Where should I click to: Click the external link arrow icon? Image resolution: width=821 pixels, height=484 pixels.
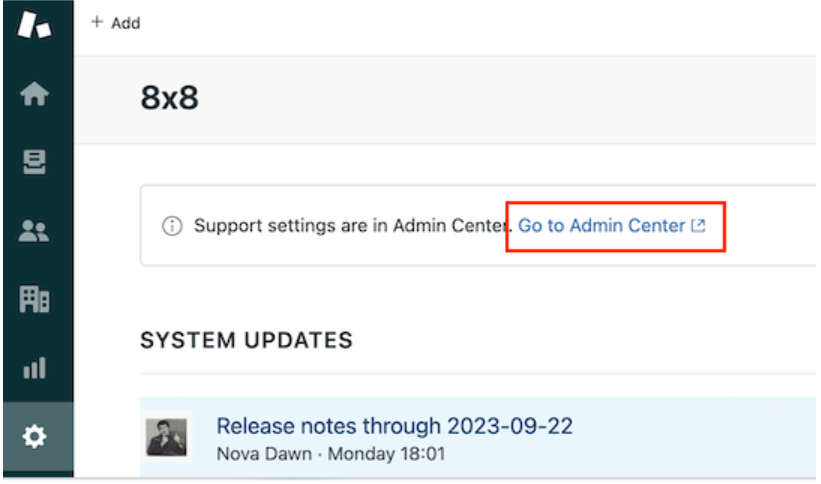(698, 226)
